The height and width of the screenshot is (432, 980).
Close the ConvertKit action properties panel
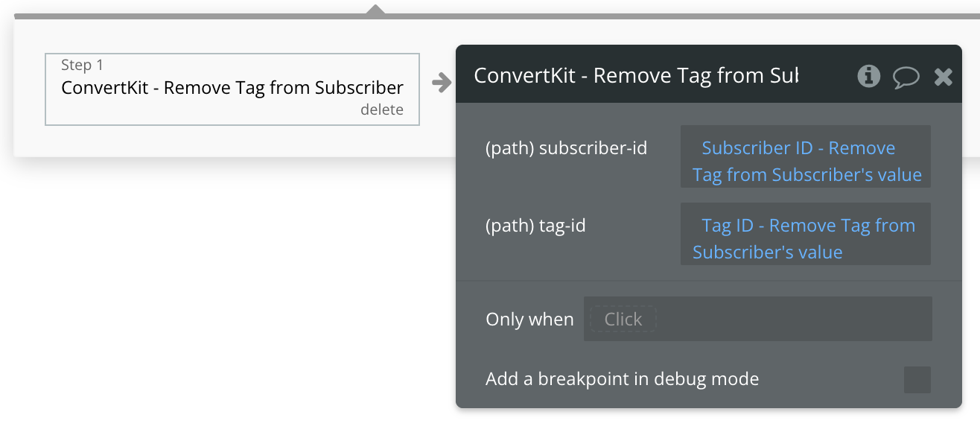pyautogui.click(x=944, y=75)
